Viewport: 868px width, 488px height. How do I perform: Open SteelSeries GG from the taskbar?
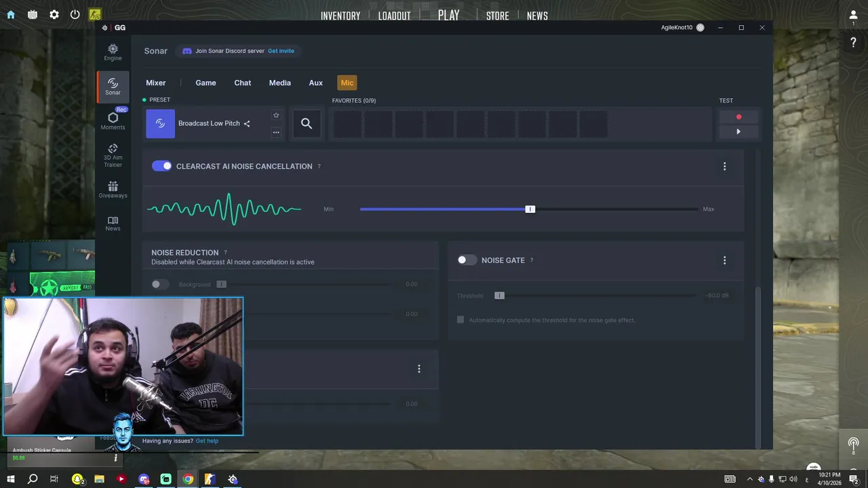(233, 479)
